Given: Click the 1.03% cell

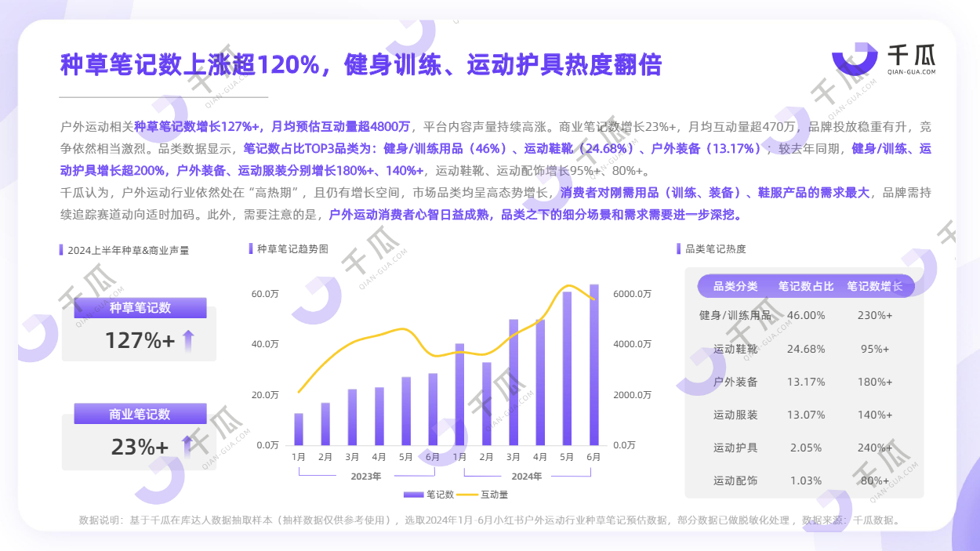Looking at the screenshot, I should 806,480.
